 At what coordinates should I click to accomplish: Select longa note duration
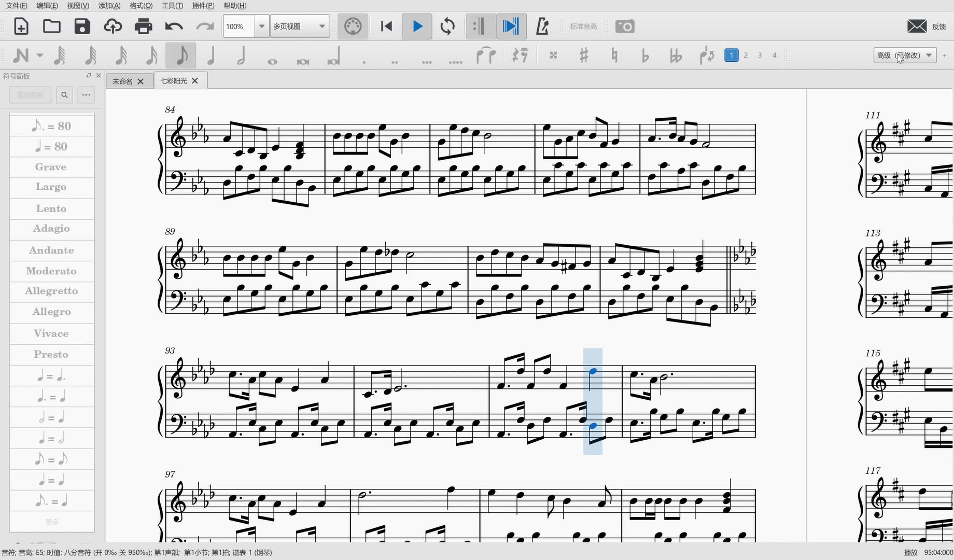tap(333, 55)
